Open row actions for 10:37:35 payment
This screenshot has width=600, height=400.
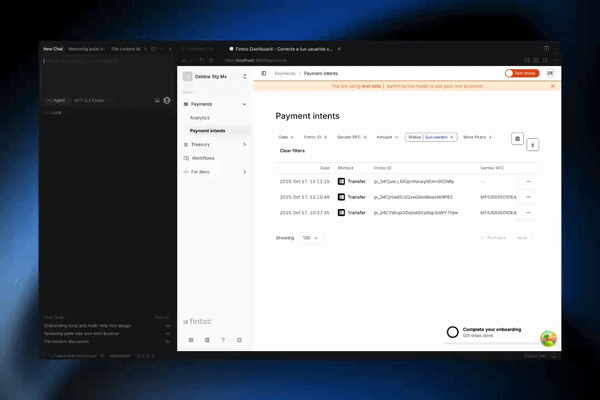[528, 212]
